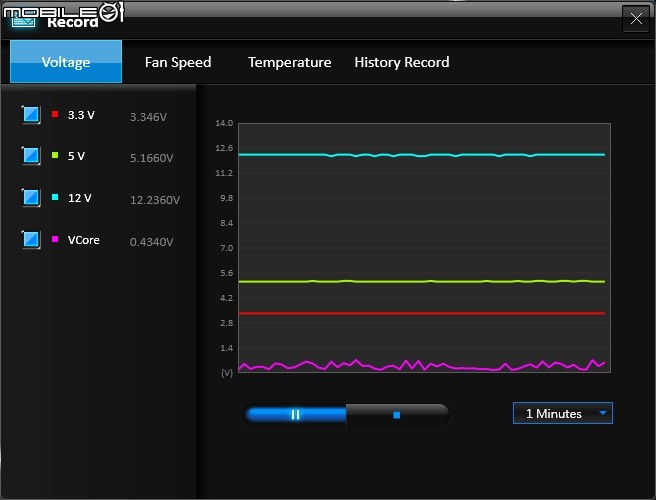Viewport: 656px width, 500px height.
Task: Switch to the Voltage tab
Action: point(66,62)
